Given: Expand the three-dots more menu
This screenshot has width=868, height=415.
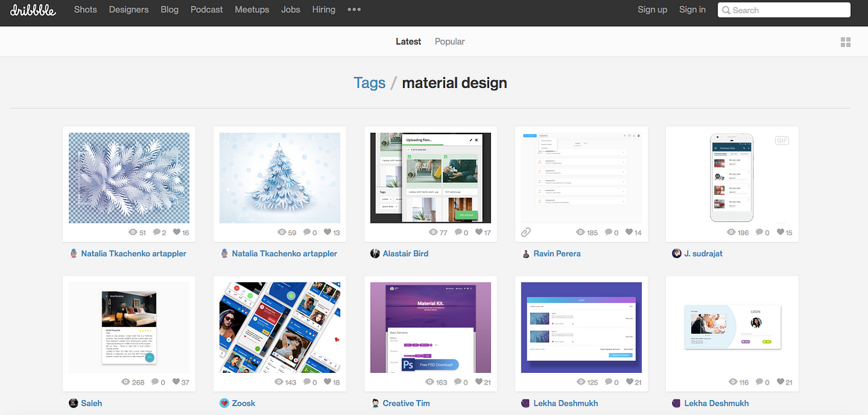Looking at the screenshot, I should (x=354, y=10).
